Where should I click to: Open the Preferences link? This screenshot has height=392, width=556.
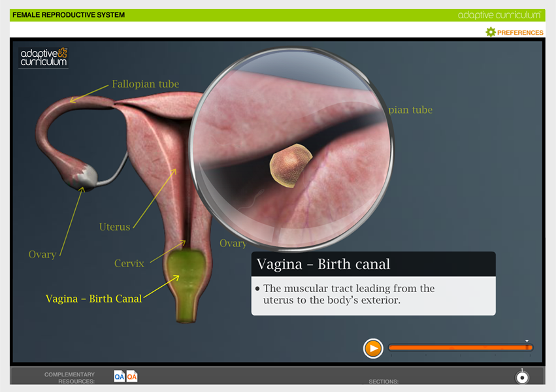519,33
